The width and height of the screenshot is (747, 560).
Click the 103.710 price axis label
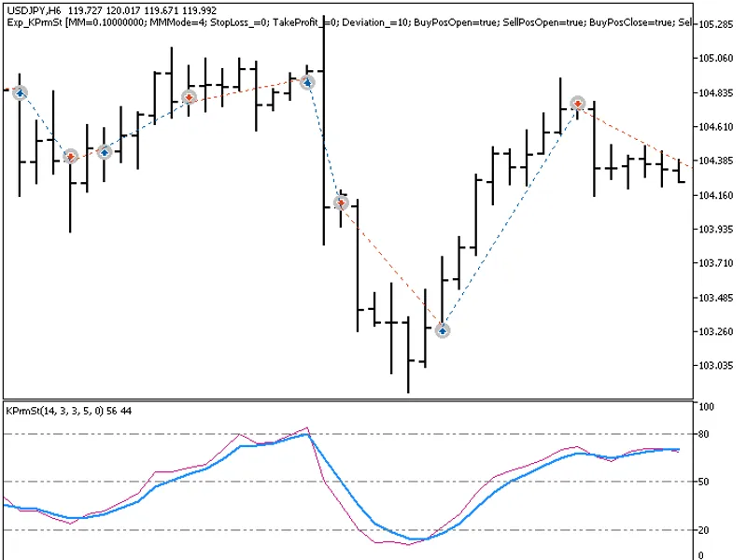pyautogui.click(x=715, y=263)
